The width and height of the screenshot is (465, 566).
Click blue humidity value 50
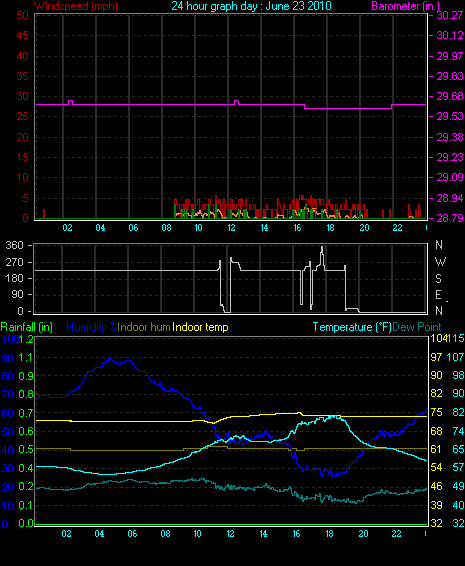click(x=8, y=432)
